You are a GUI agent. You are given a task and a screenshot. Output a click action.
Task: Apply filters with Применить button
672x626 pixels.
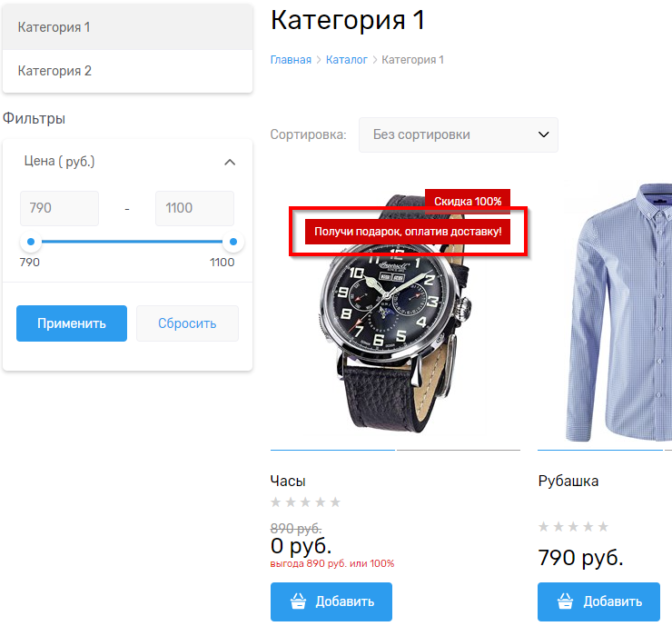click(72, 323)
